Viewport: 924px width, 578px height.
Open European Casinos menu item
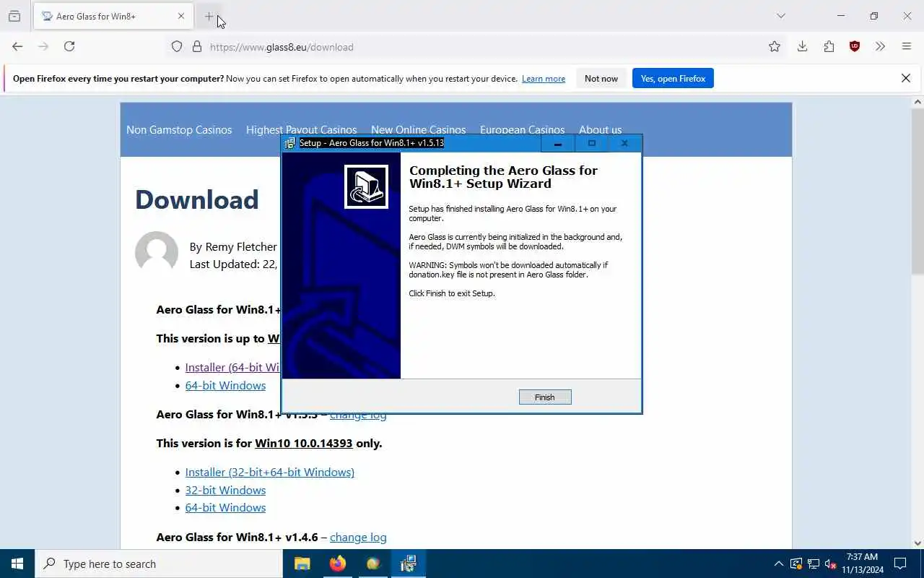(x=522, y=130)
